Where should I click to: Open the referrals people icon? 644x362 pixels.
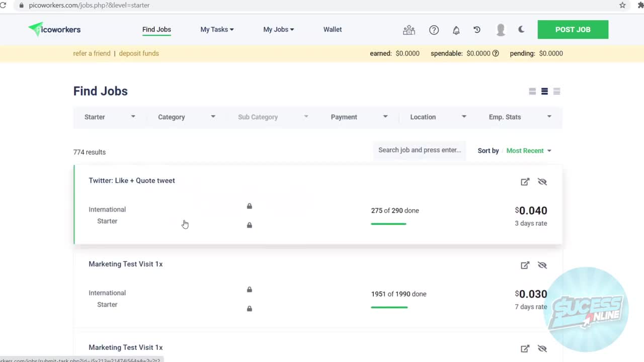(409, 30)
